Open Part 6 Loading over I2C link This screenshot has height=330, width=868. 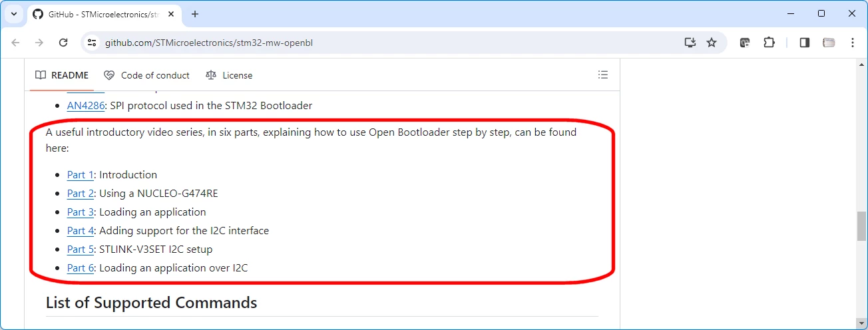click(x=81, y=267)
